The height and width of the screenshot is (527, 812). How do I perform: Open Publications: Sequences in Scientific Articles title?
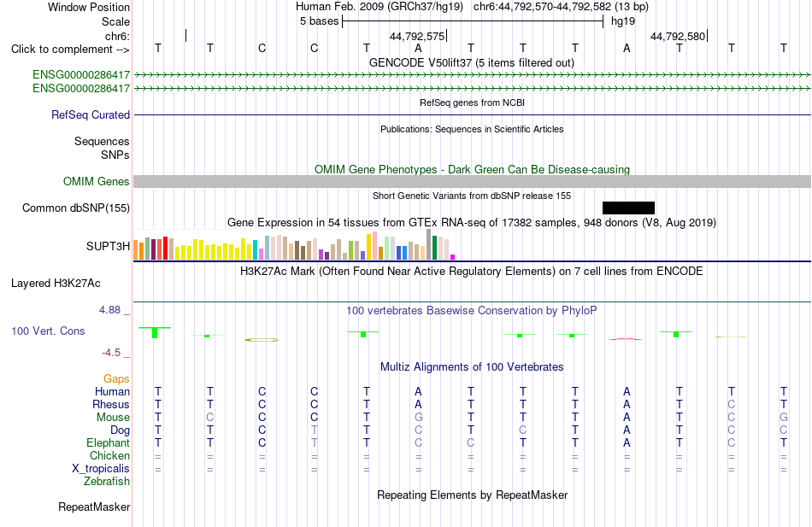472,129
